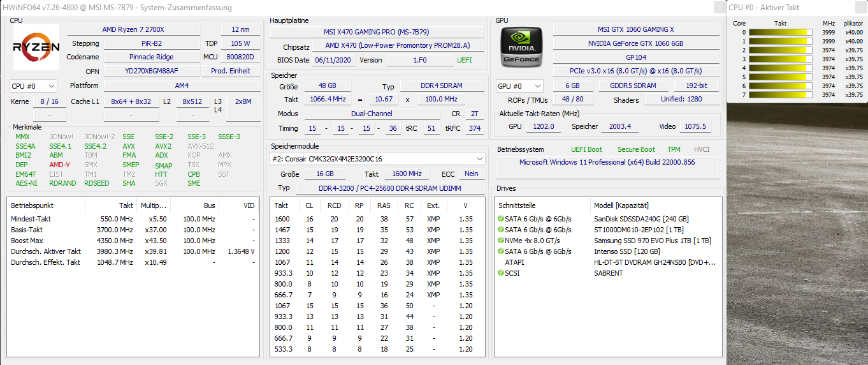868x365 pixels.
Task: Click green status icon for Intenso SSD drive
Action: click(x=500, y=251)
